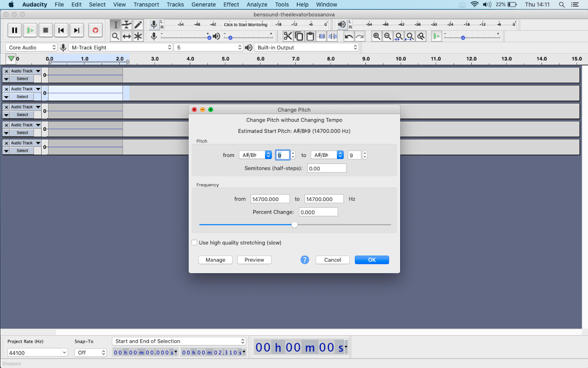This screenshot has width=588, height=368.
Task: Click the playback meter speaker icon
Action: coord(342,24)
